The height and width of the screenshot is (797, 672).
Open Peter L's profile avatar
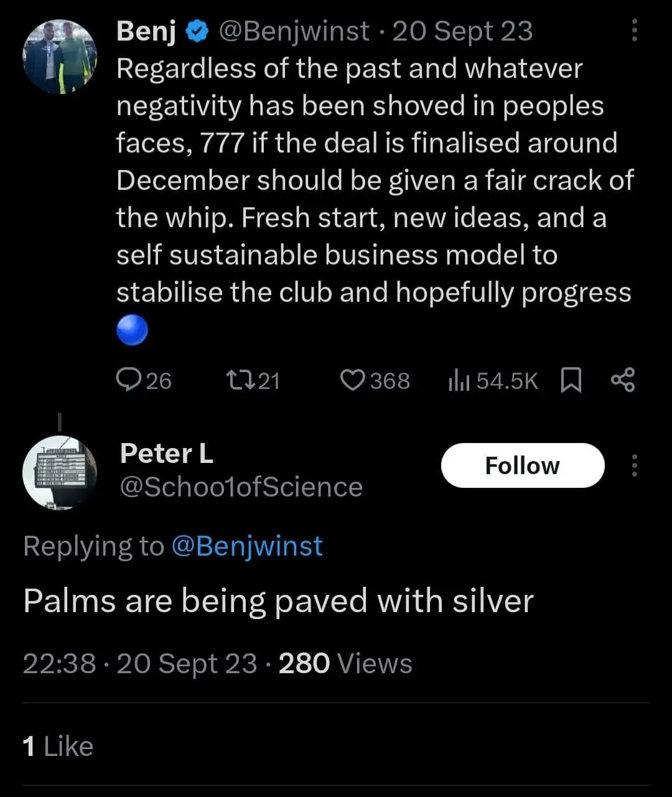[60, 473]
